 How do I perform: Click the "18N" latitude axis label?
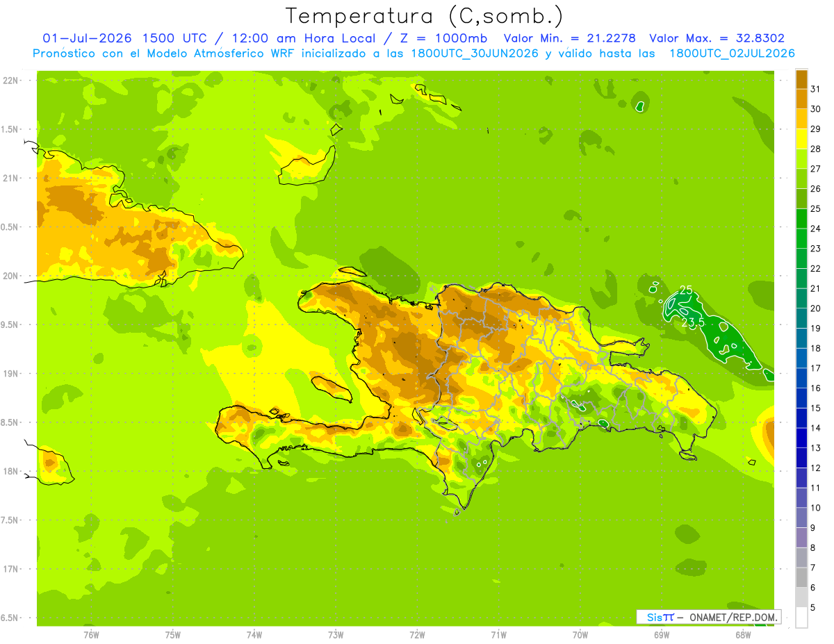click(x=11, y=472)
